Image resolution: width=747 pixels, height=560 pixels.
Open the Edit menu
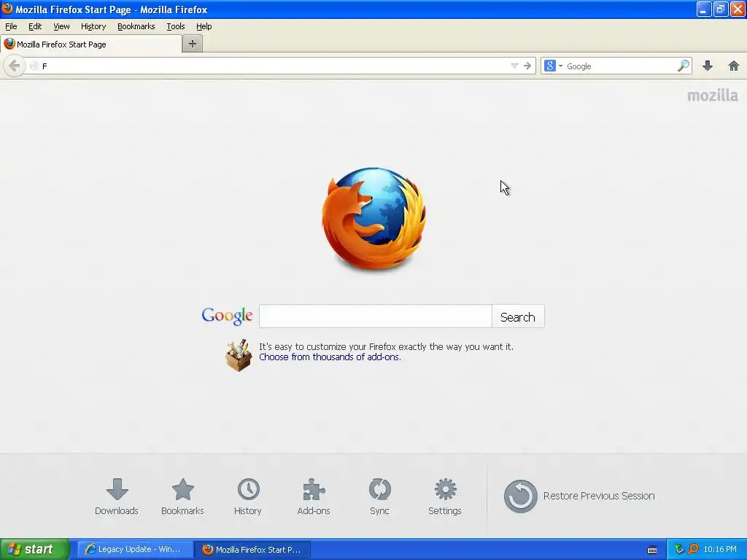35,26
